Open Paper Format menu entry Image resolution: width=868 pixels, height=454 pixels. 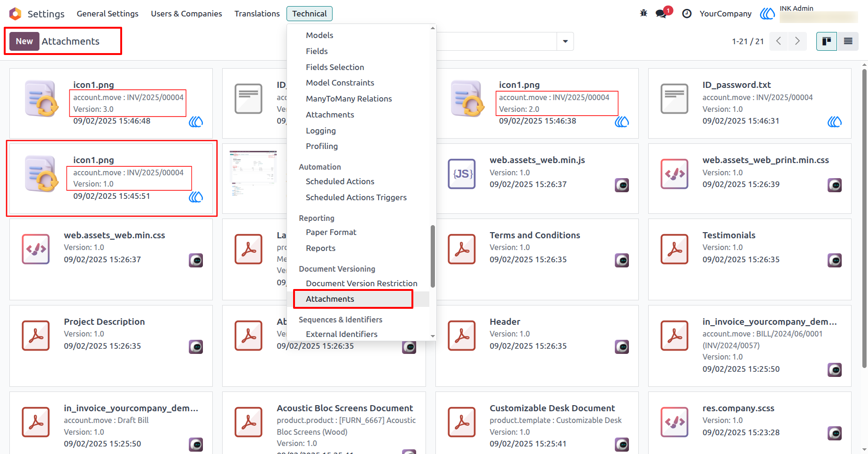pos(331,232)
